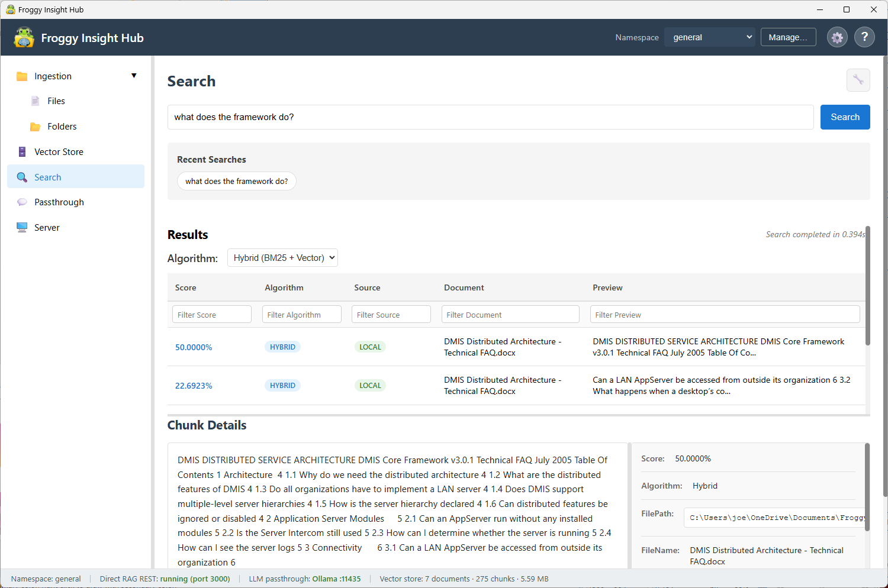
Task: Click 'LLM passthrough: Ollama :11435' status
Action: [x=305, y=579]
